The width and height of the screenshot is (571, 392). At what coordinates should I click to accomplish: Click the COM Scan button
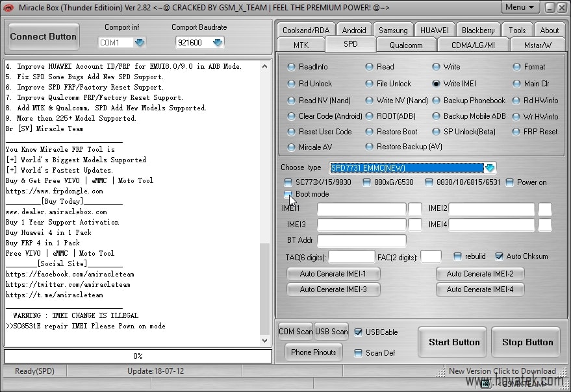(296, 332)
